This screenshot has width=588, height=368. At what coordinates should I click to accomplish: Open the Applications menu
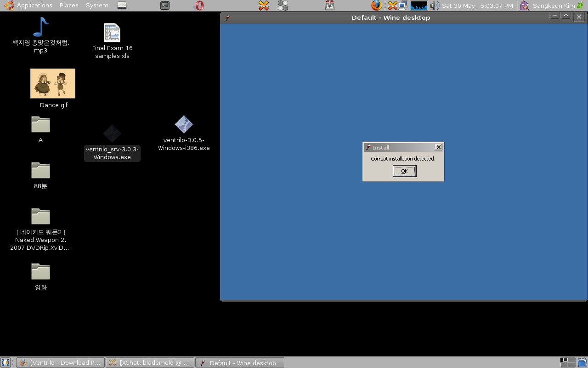[29, 6]
